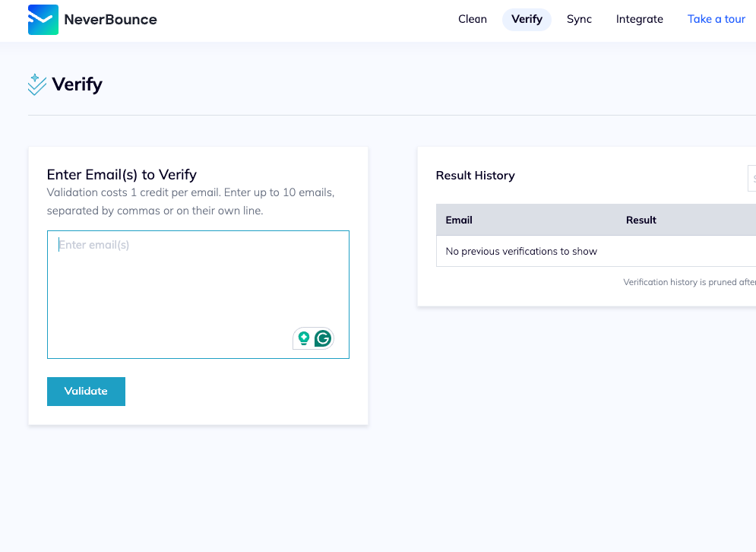Viewport: 756px width, 552px height.
Task: Open the Grammarly lightbulb suggestions icon
Action: pos(304,338)
